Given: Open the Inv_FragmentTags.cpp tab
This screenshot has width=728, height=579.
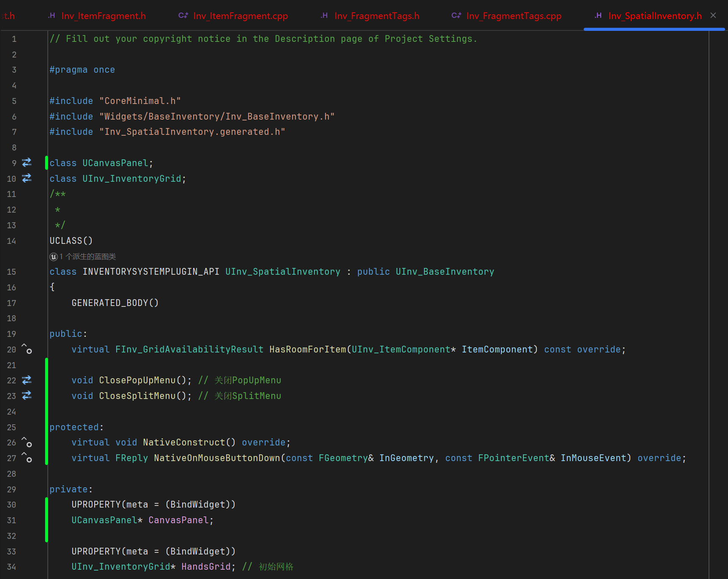Looking at the screenshot, I should [x=514, y=16].
